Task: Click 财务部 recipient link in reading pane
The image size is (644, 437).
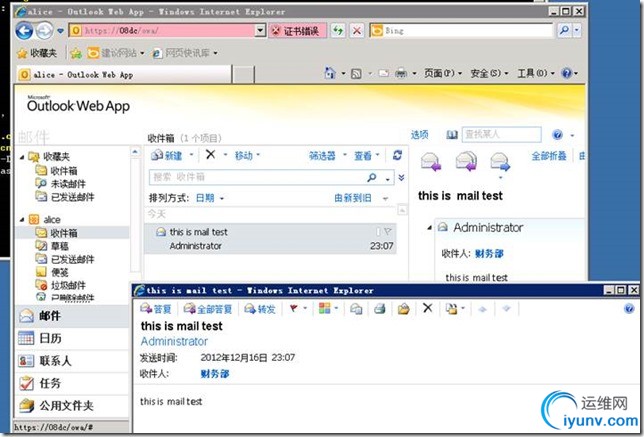Action: [489, 254]
